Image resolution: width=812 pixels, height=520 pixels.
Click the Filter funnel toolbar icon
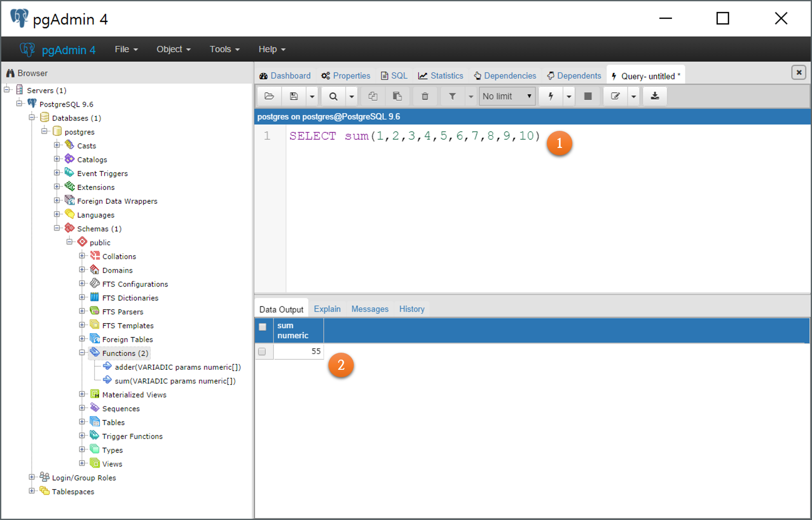click(452, 96)
